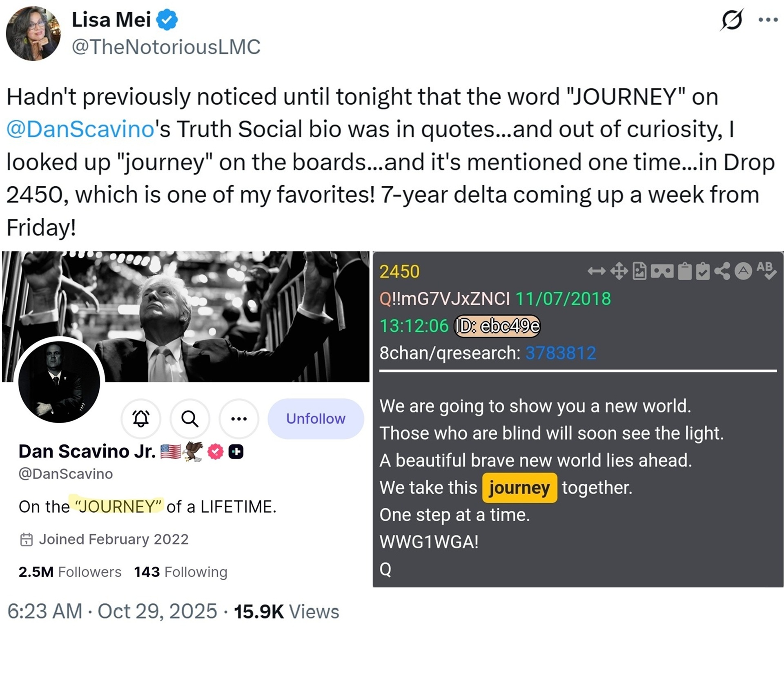The height and width of the screenshot is (690, 784).
Task: Click the clipboard with checkmark icon
Action: pyautogui.click(x=703, y=271)
